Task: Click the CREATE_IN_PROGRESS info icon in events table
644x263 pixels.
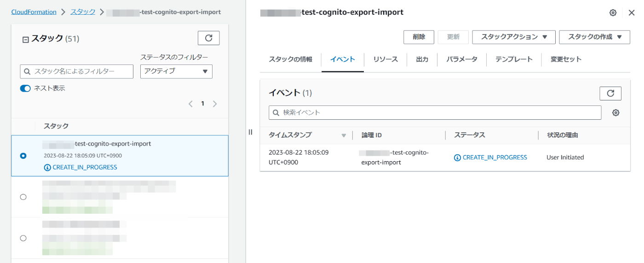Action: point(457,158)
